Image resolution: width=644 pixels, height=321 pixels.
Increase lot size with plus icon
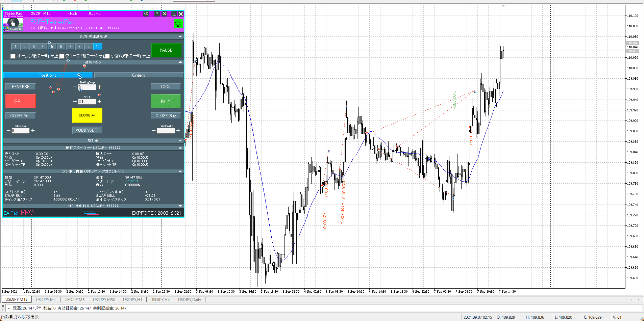tap(99, 102)
